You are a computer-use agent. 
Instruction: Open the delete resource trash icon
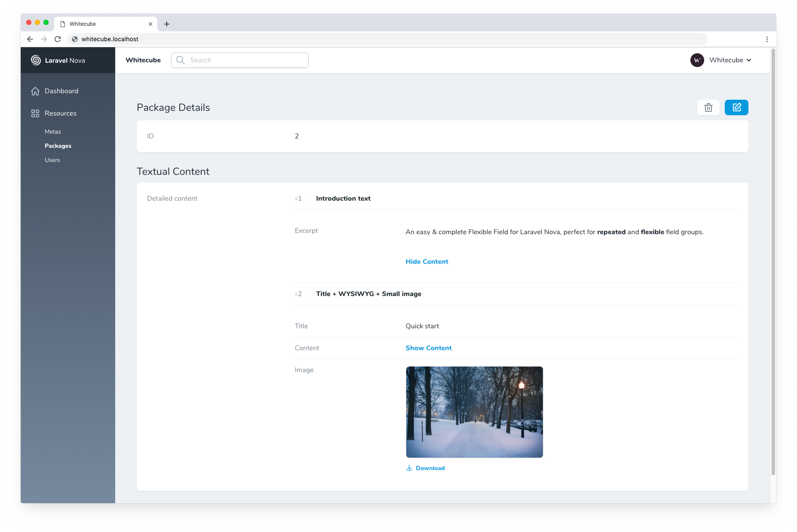point(708,107)
